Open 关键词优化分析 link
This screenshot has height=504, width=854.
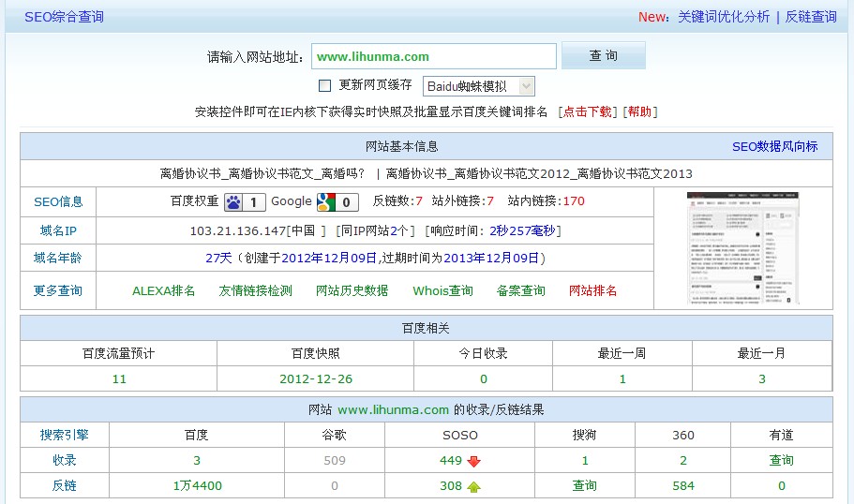(724, 17)
